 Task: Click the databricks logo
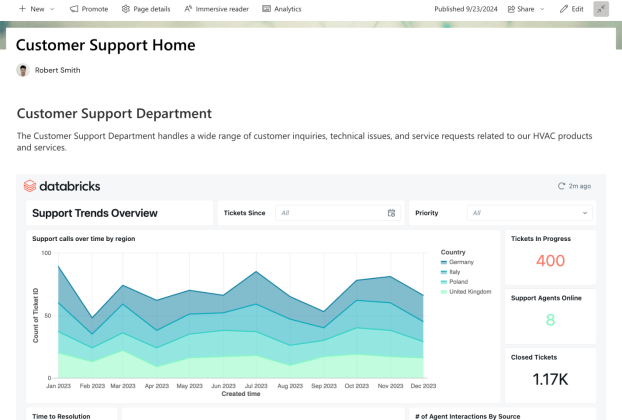62,186
